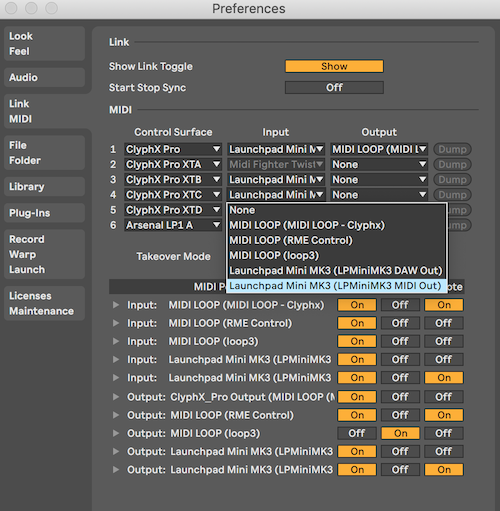Viewport: 500px width, 511px height.
Task: Toggle Sync for Input MIDI LOOP (loop3)
Action: pyautogui.click(x=400, y=341)
